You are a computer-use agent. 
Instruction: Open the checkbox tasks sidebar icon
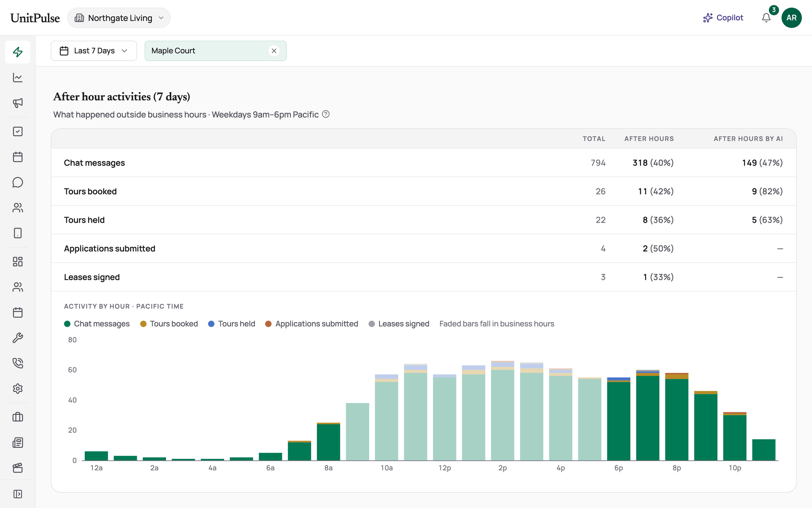[x=18, y=131]
